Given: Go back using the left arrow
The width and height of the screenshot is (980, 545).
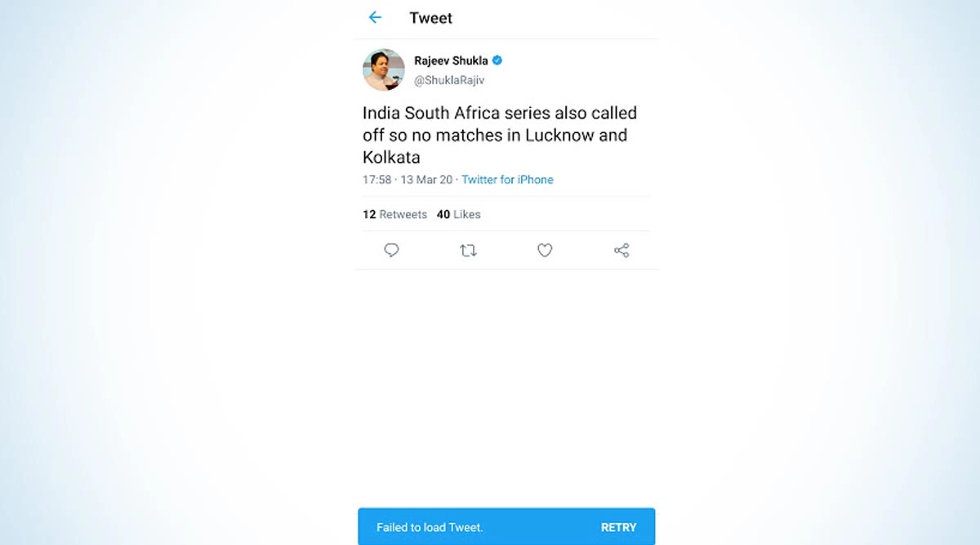Looking at the screenshot, I should (375, 17).
